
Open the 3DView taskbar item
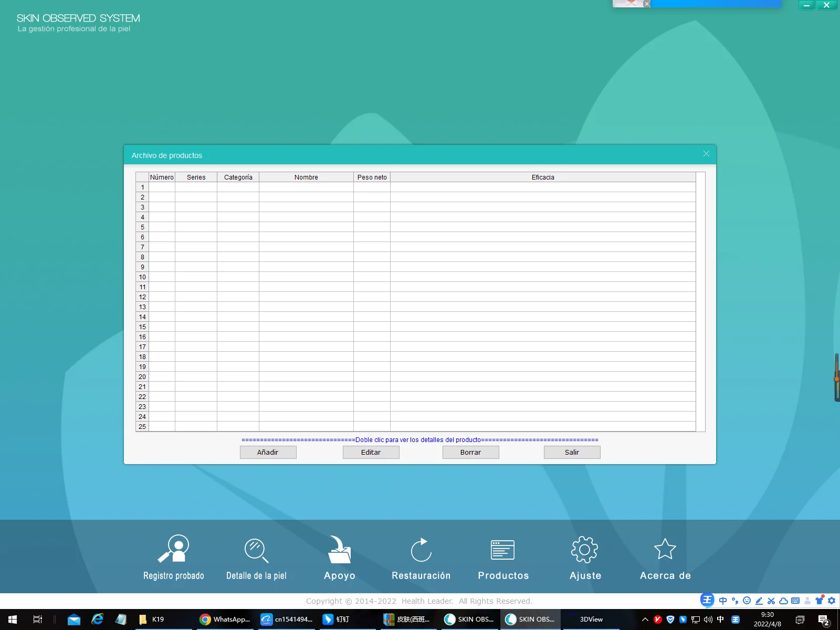click(x=591, y=619)
